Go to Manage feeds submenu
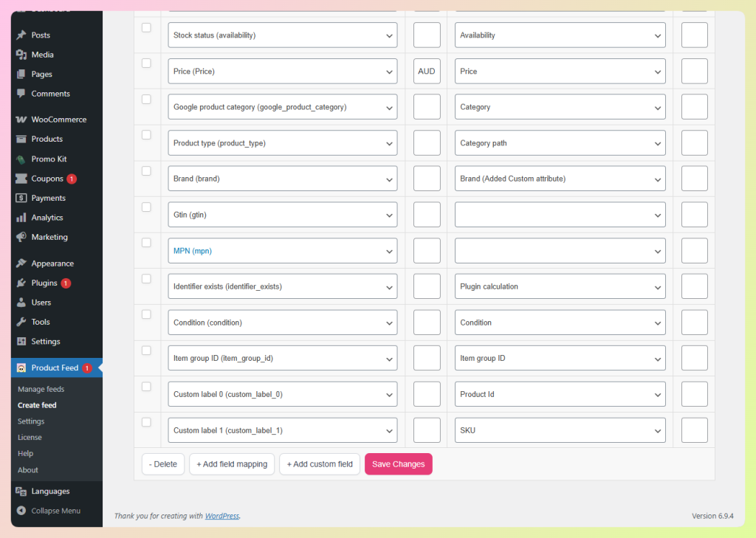756x538 pixels. pyautogui.click(x=41, y=389)
